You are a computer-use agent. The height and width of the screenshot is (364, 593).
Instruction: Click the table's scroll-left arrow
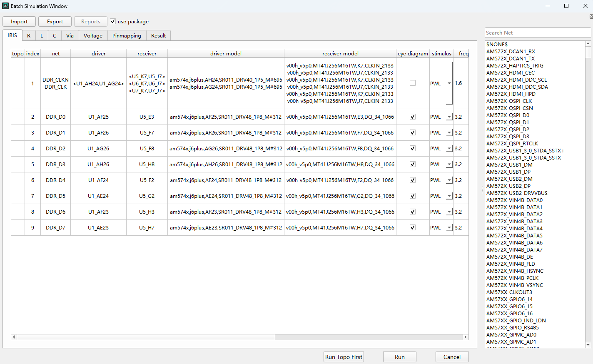(14, 337)
